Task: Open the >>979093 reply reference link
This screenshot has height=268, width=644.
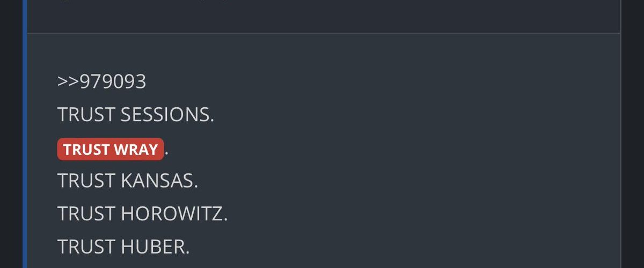Action: pos(101,81)
